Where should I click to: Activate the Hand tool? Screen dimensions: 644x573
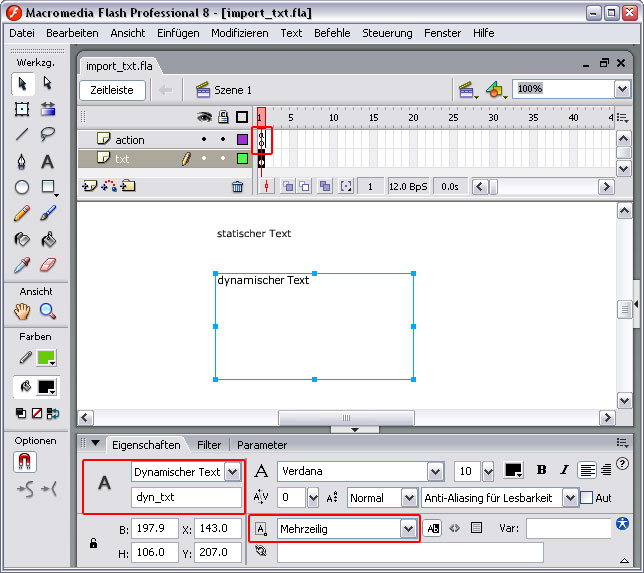pos(22,311)
